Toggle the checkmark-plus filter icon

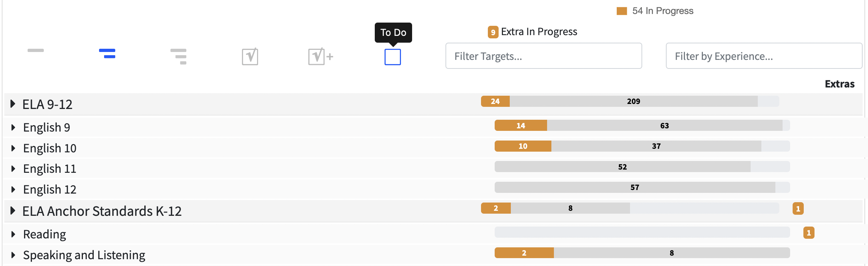click(320, 57)
